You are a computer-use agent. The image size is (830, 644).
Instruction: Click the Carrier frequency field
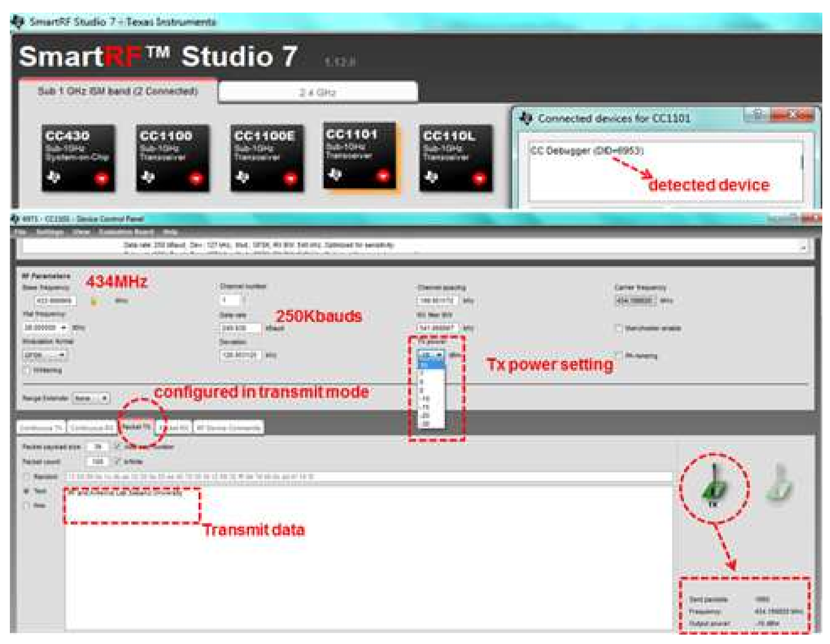click(635, 301)
